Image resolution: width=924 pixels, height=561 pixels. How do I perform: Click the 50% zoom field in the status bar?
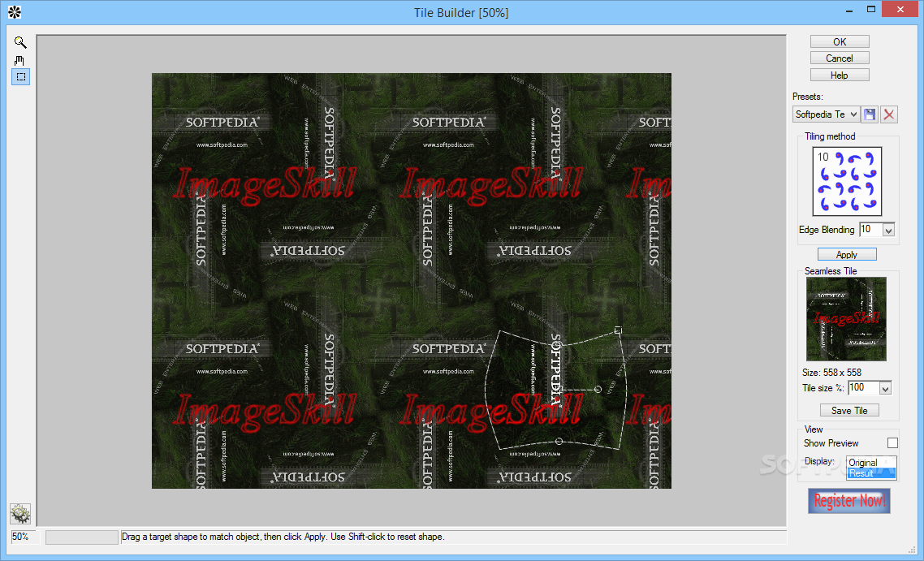[24, 537]
